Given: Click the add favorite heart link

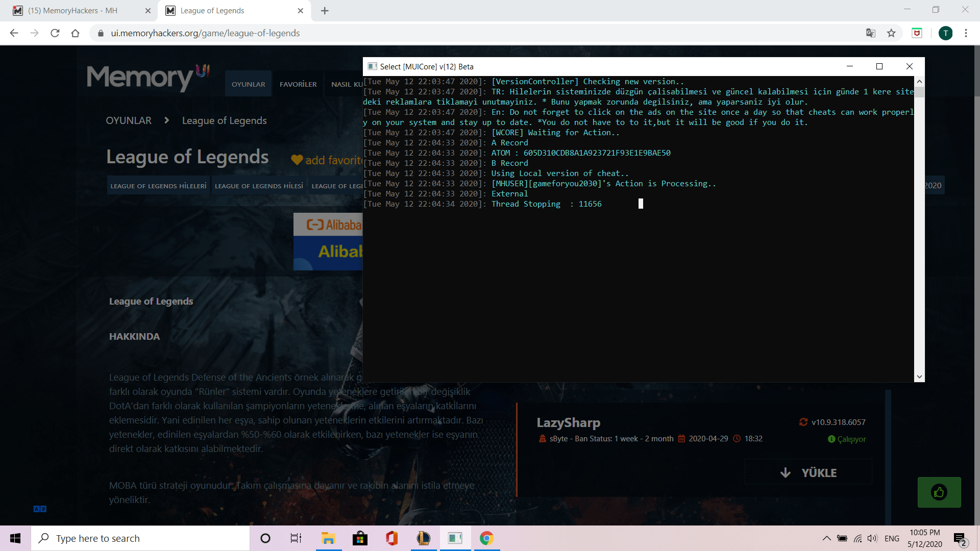Looking at the screenshot, I should point(327,160).
